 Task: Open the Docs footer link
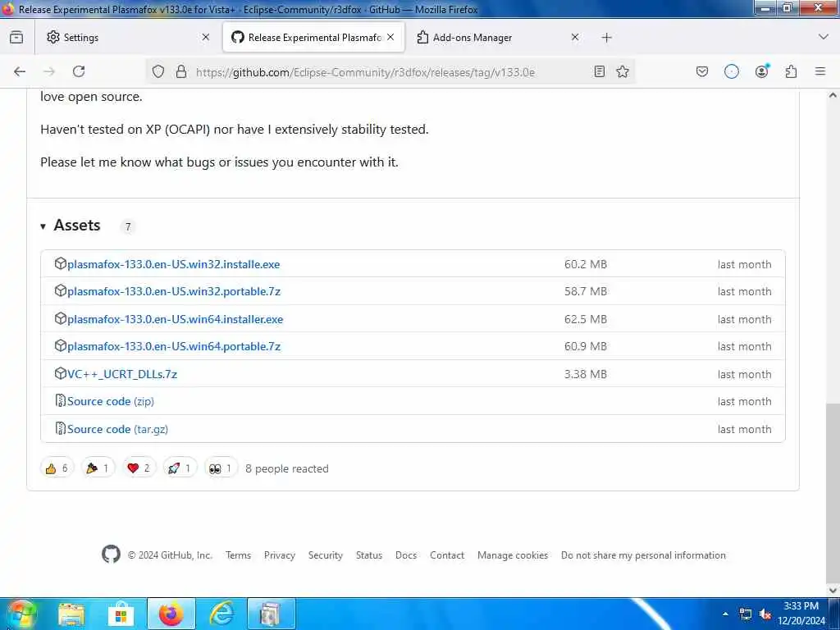[x=406, y=555]
